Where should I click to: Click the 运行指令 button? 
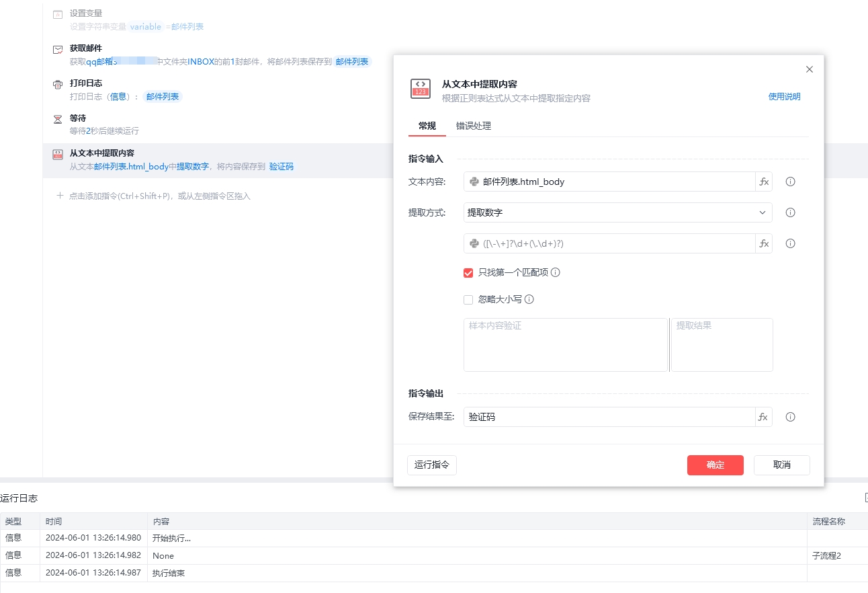[x=432, y=465]
